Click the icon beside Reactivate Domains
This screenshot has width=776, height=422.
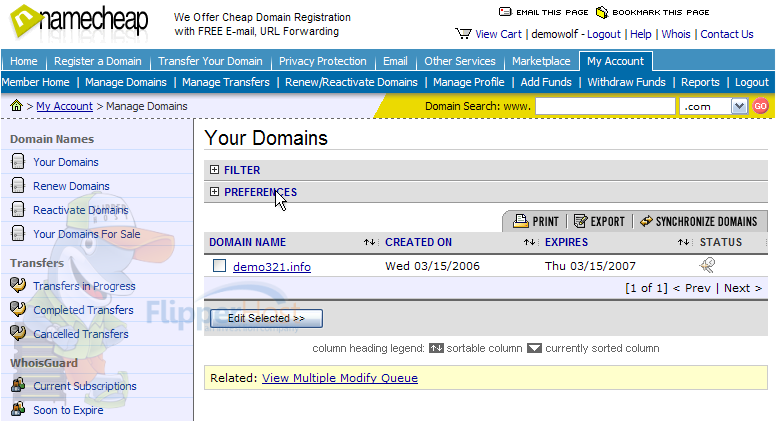(18, 209)
